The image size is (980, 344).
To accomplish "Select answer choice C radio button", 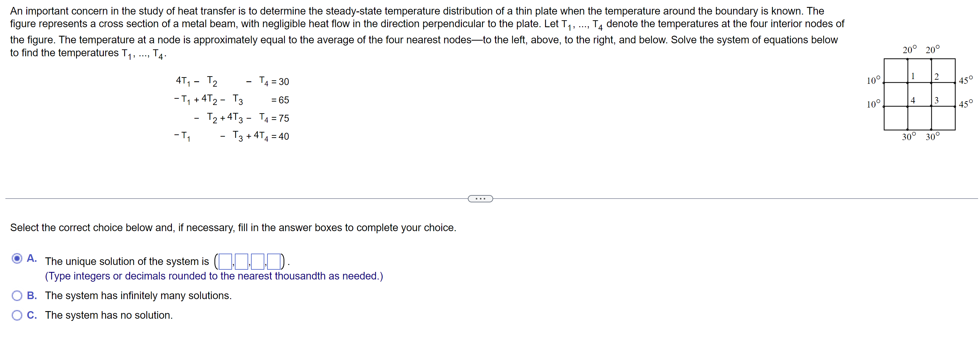I will 17,315.
